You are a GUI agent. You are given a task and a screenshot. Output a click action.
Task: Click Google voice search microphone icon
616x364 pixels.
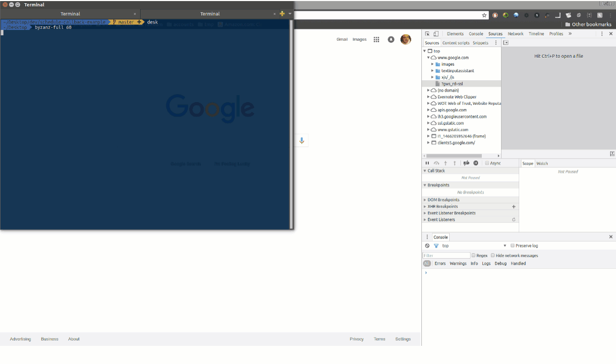tap(301, 140)
